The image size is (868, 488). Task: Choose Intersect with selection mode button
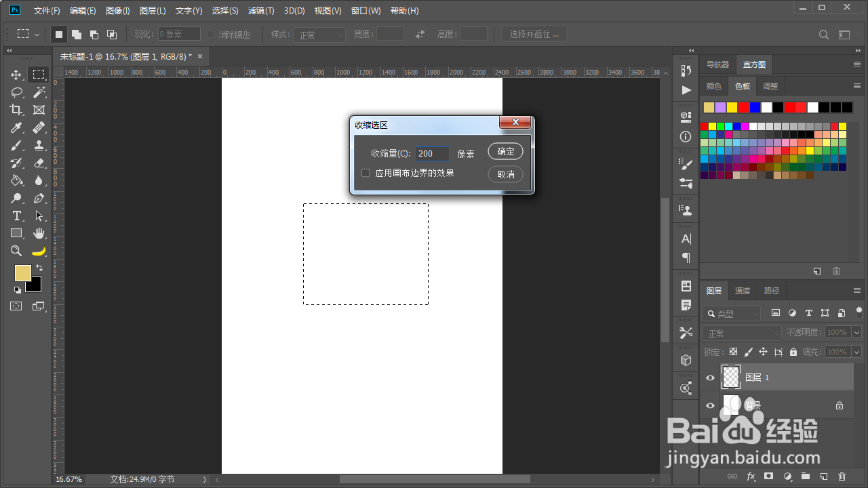coord(112,34)
